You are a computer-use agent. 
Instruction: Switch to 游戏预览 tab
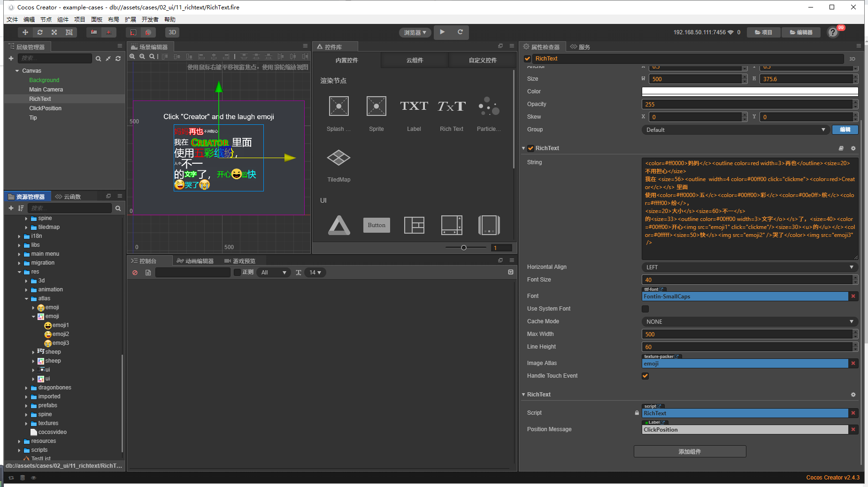(240, 261)
